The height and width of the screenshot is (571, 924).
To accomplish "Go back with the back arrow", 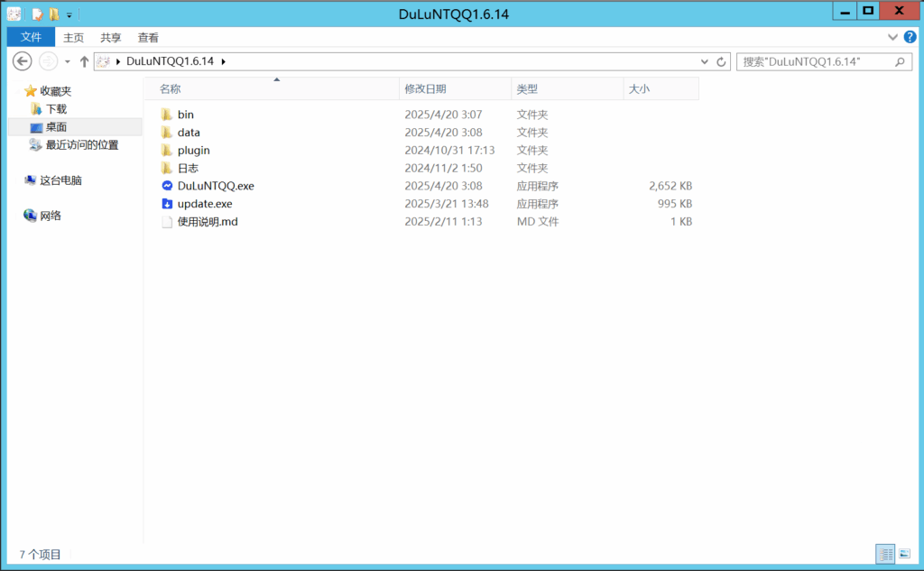I will [23, 61].
